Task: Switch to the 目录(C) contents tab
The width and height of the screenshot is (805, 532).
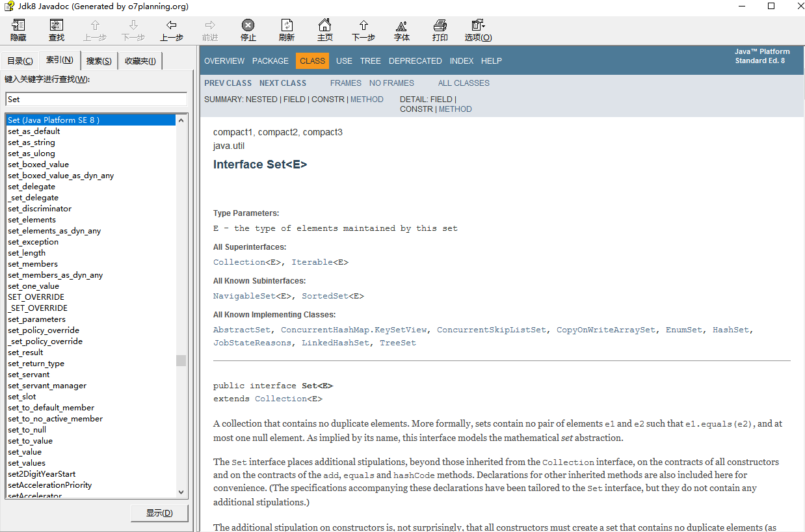Action: click(20, 61)
